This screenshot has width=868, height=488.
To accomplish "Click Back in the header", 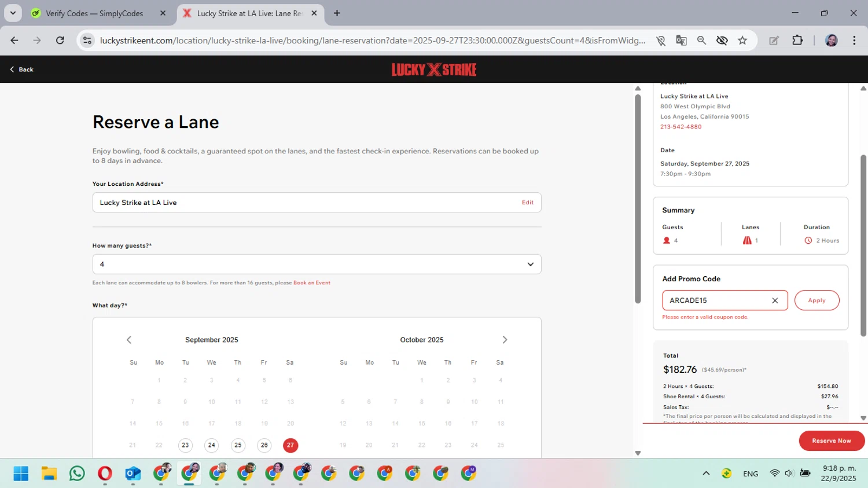I will (21, 69).
